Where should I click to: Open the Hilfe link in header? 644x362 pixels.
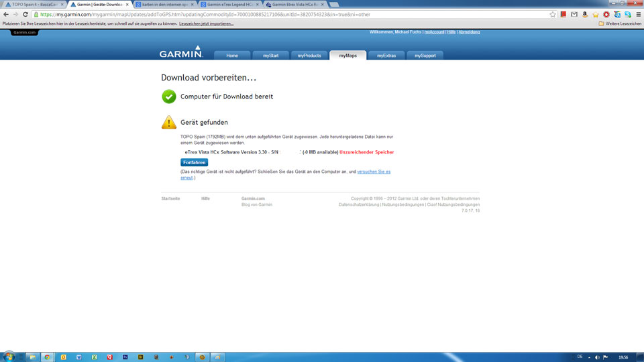coord(451,32)
